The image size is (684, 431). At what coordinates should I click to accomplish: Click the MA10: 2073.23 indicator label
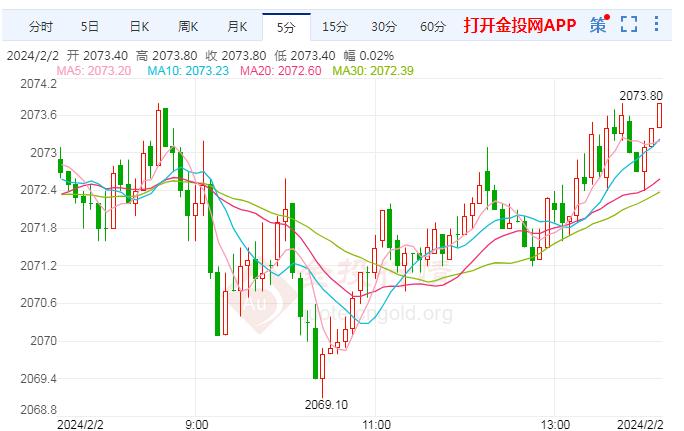click(188, 71)
